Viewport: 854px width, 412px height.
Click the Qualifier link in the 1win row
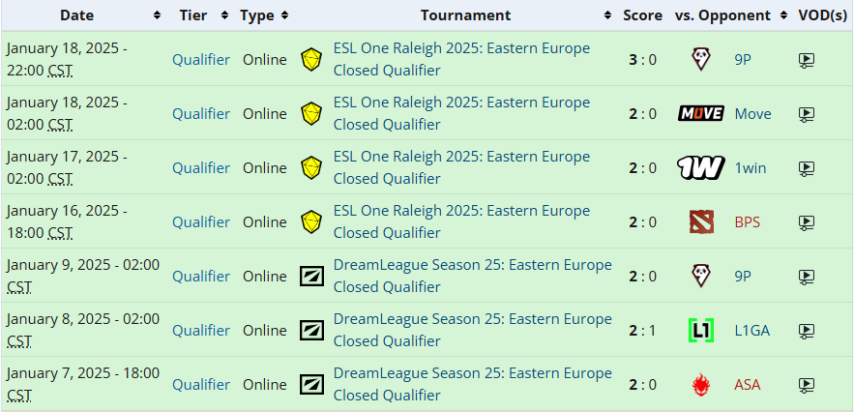point(201,168)
